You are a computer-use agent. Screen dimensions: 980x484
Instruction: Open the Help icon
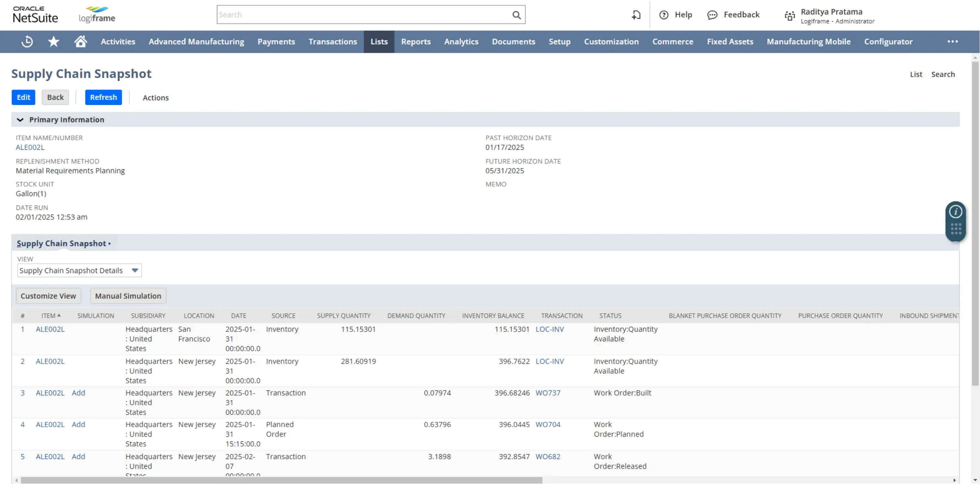click(x=664, y=15)
